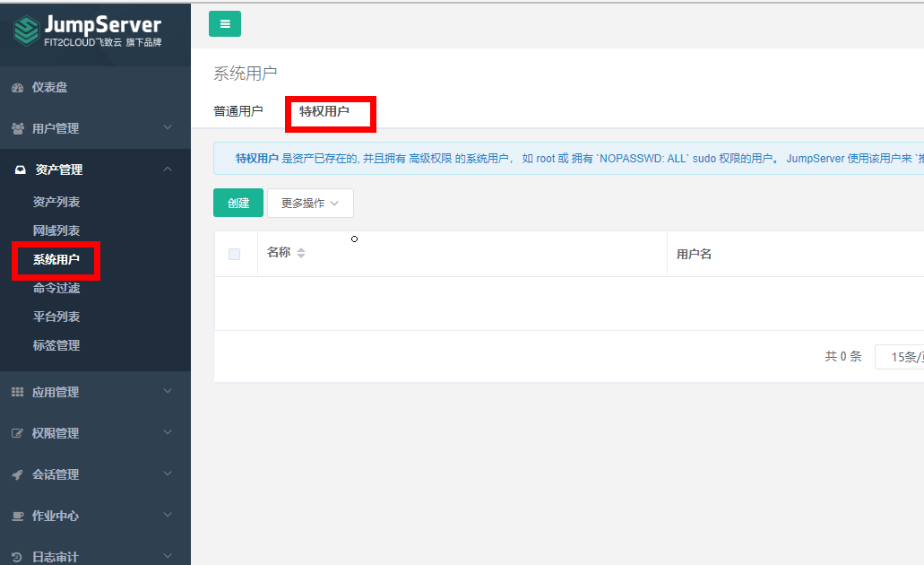This screenshot has width=924, height=565.
Task: Open 仪表盘 in the sidebar
Action: [x=49, y=87]
